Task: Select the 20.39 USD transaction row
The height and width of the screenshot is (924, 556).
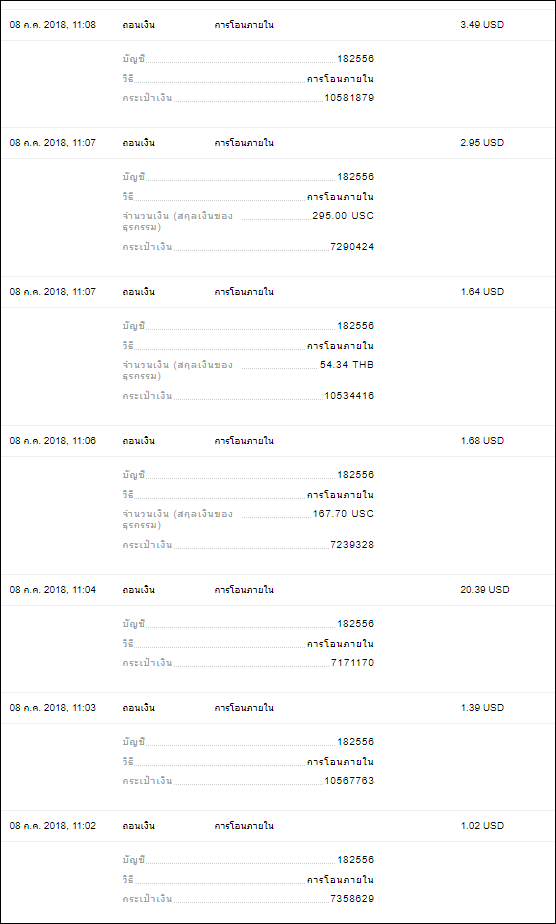Action: 278,590
